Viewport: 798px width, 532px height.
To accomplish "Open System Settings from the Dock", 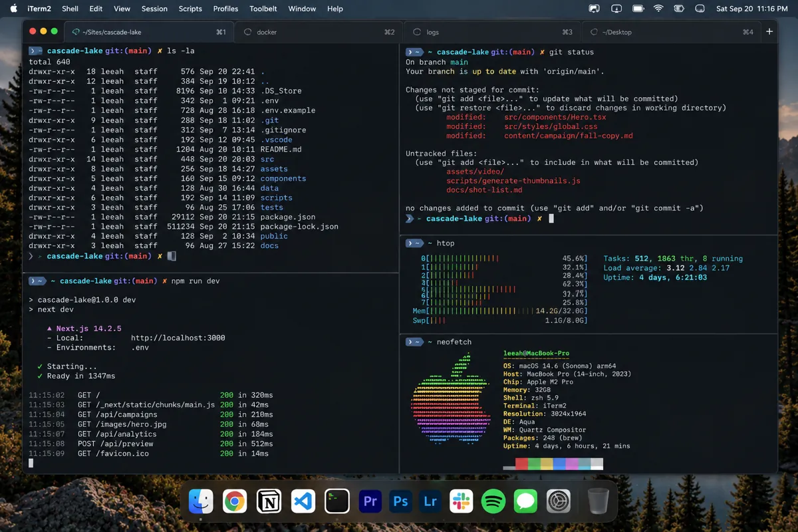I will pyautogui.click(x=559, y=501).
